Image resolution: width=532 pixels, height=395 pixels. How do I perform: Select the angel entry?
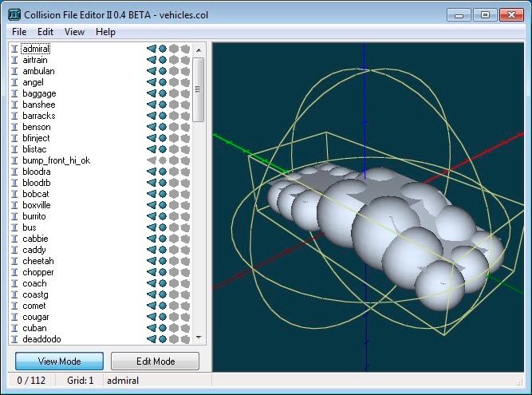tap(33, 82)
